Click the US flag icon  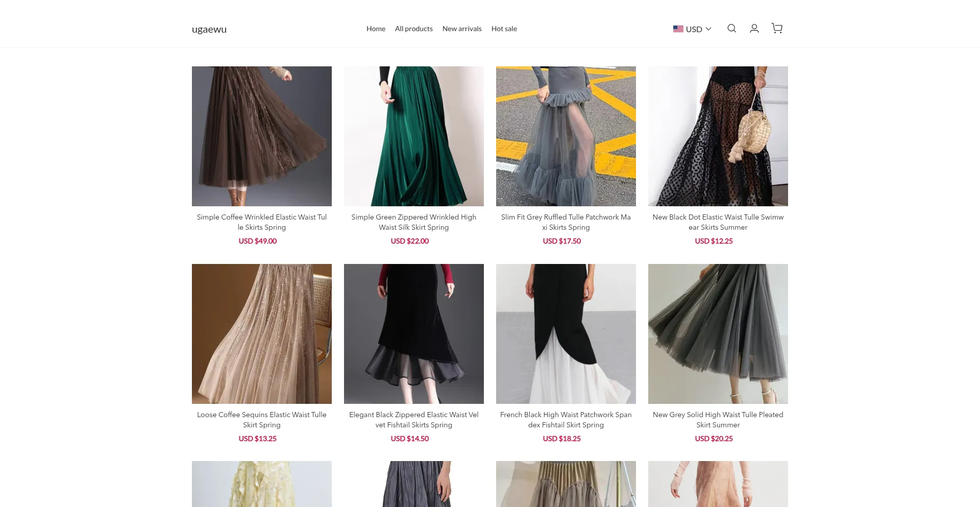(x=678, y=29)
